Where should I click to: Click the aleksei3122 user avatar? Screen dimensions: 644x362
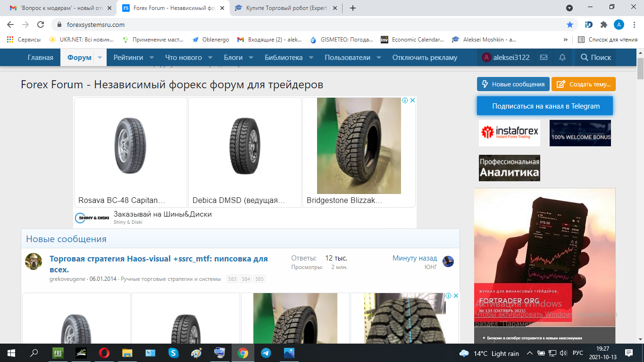pyautogui.click(x=486, y=58)
